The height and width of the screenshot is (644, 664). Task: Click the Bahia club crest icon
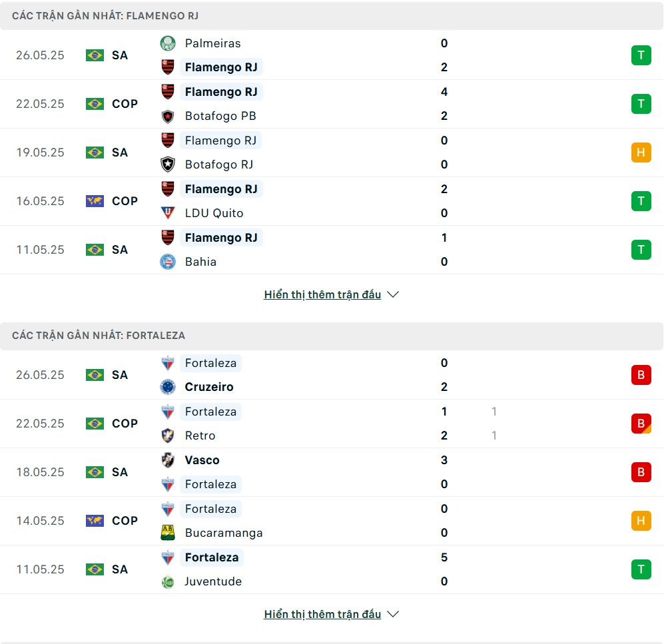tap(168, 262)
